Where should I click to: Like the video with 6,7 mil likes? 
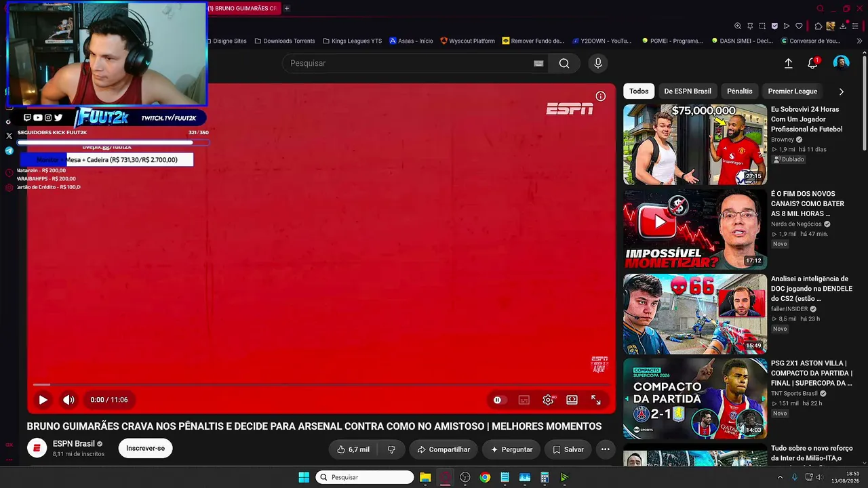pos(353,449)
